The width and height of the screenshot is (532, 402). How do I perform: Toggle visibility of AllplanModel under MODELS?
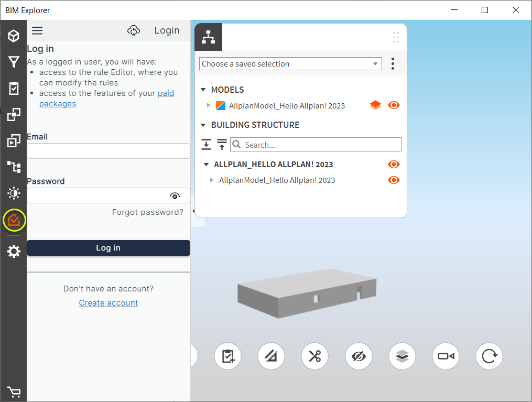point(394,105)
